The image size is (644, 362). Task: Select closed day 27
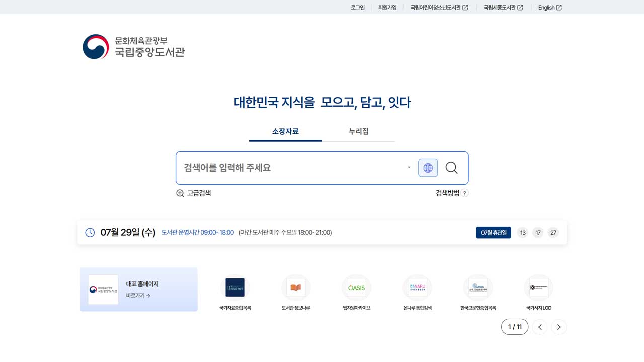553,232
